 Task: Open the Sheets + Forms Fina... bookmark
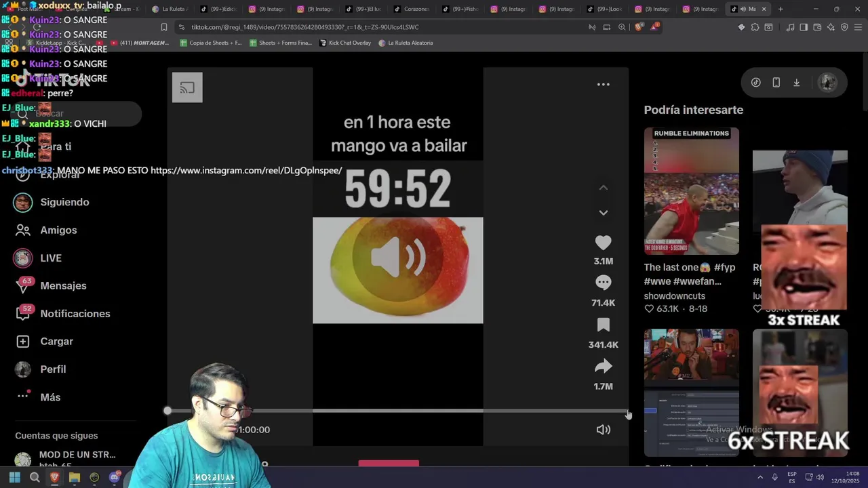pos(281,43)
